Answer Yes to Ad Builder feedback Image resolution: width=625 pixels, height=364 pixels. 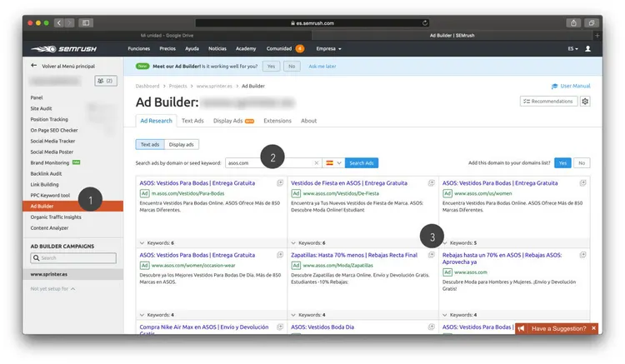(x=271, y=67)
